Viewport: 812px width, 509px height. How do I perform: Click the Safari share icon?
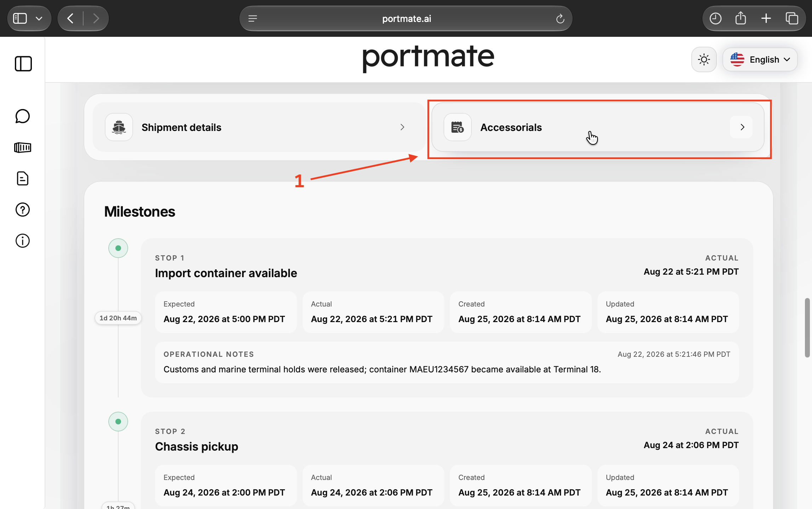[x=740, y=18]
